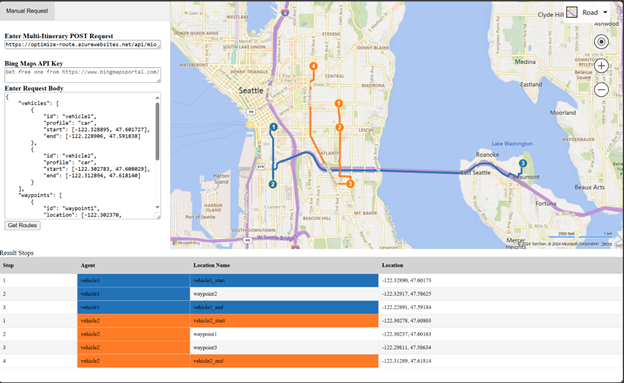Click the Terms link on the map
Viewport: 624px width, 383px height.
[x=606, y=244]
